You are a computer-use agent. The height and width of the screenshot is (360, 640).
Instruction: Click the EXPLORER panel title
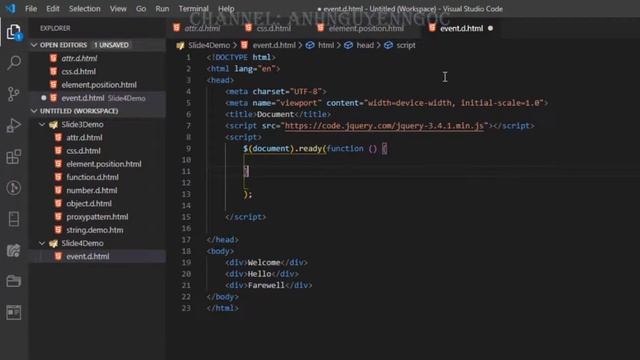coord(55,28)
